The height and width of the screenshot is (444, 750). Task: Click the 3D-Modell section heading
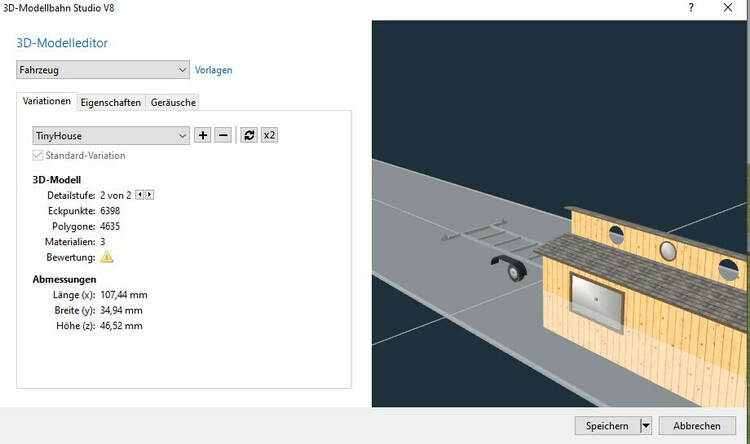click(56, 180)
